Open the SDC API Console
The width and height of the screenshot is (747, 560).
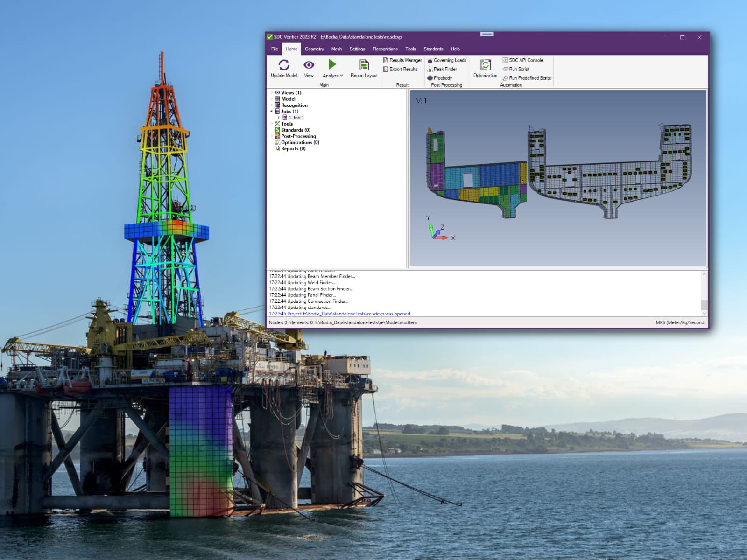pos(523,60)
